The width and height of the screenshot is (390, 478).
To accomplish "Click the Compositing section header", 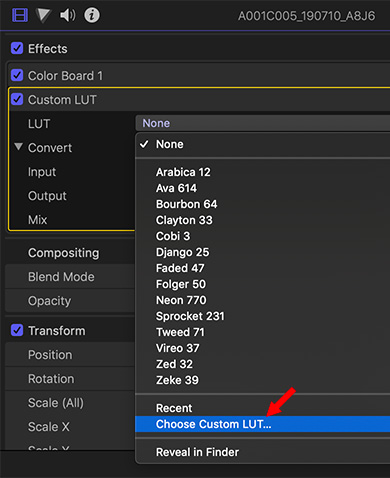I will 64,253.
